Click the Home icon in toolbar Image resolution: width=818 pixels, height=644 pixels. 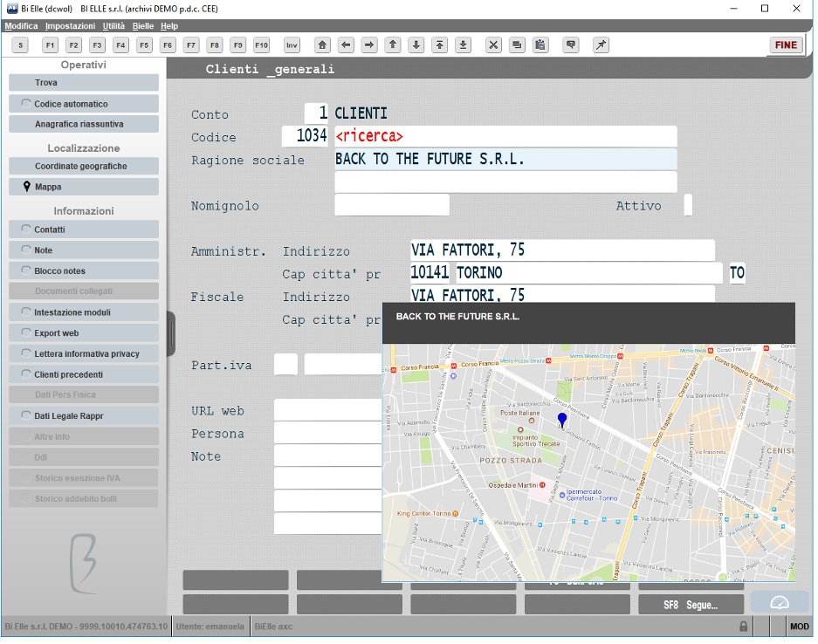tap(322, 45)
